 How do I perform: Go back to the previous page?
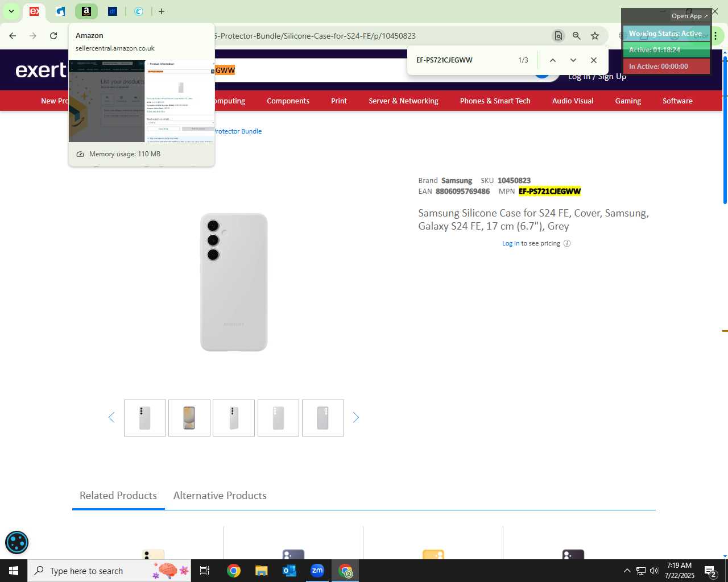[x=13, y=36]
